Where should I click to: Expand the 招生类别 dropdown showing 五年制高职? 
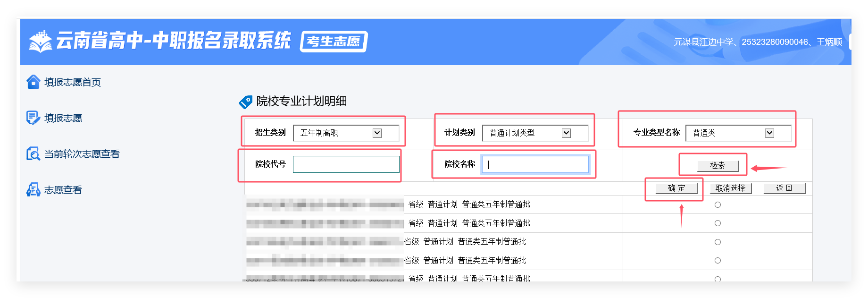pos(346,133)
